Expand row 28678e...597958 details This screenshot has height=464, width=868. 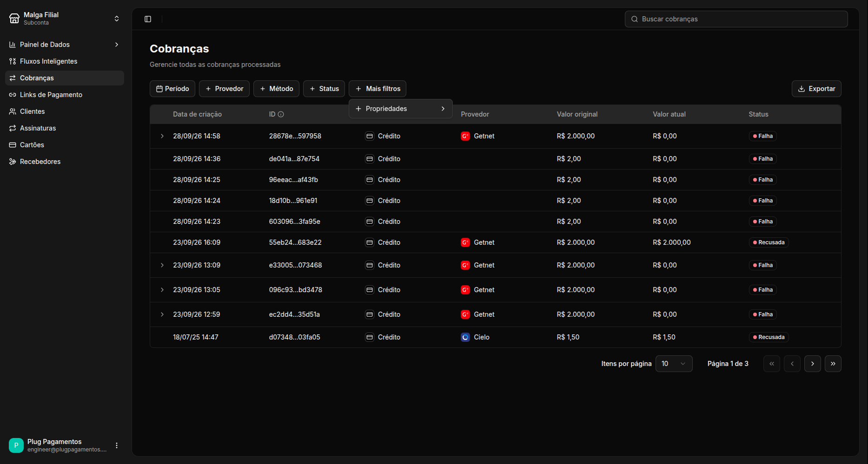point(162,136)
